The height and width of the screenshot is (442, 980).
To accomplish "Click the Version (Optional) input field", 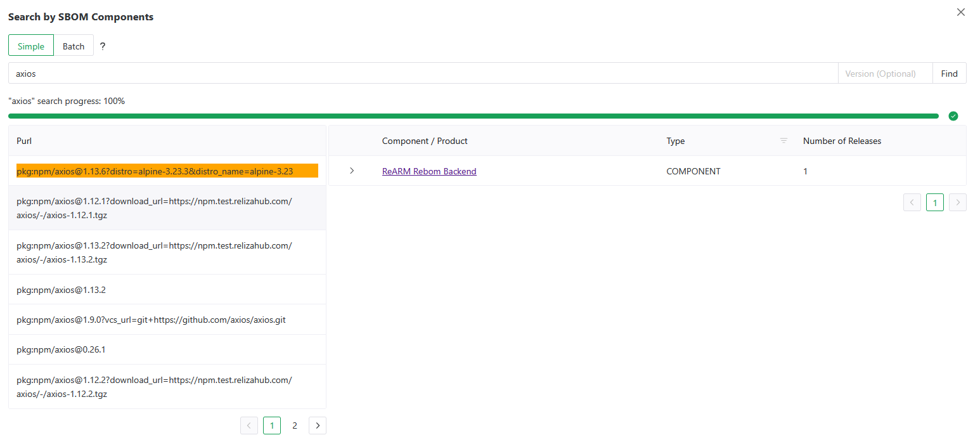I will tap(885, 73).
